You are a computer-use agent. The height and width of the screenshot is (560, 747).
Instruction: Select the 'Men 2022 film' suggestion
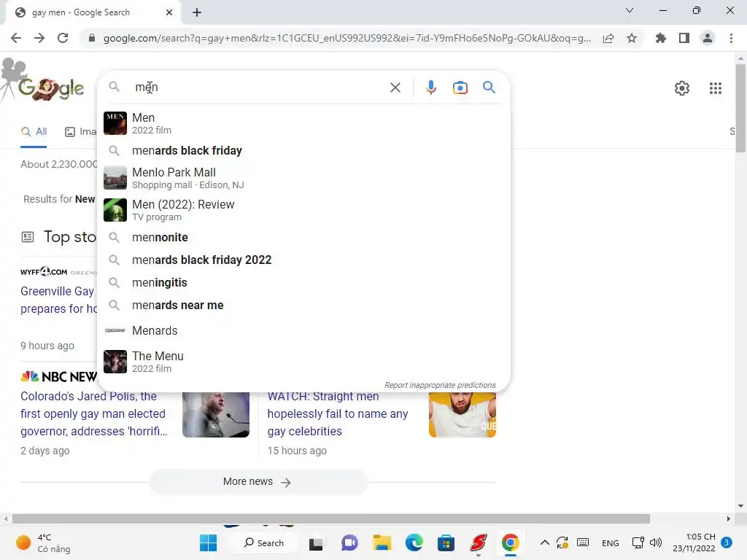[303, 123]
